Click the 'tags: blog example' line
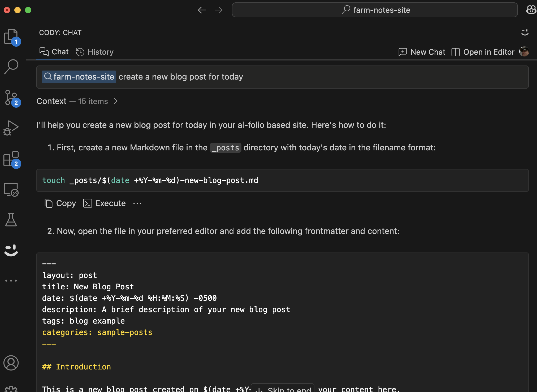The image size is (537, 392). (x=83, y=321)
